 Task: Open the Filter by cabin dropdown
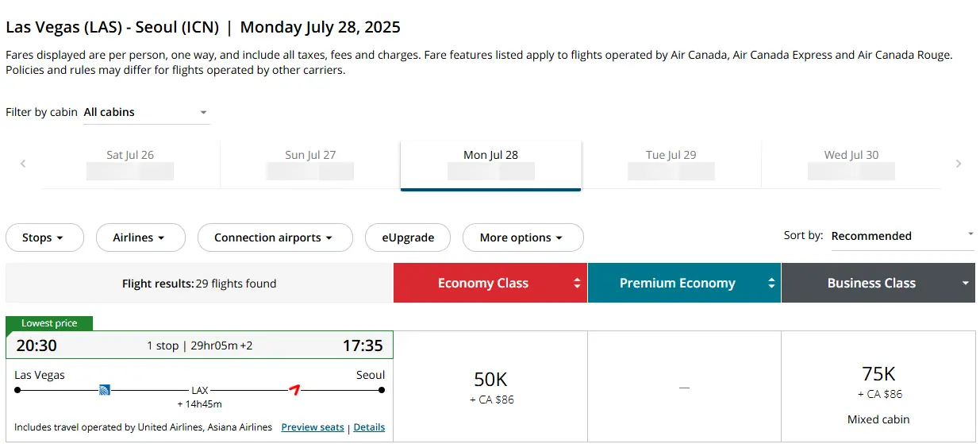click(x=147, y=112)
